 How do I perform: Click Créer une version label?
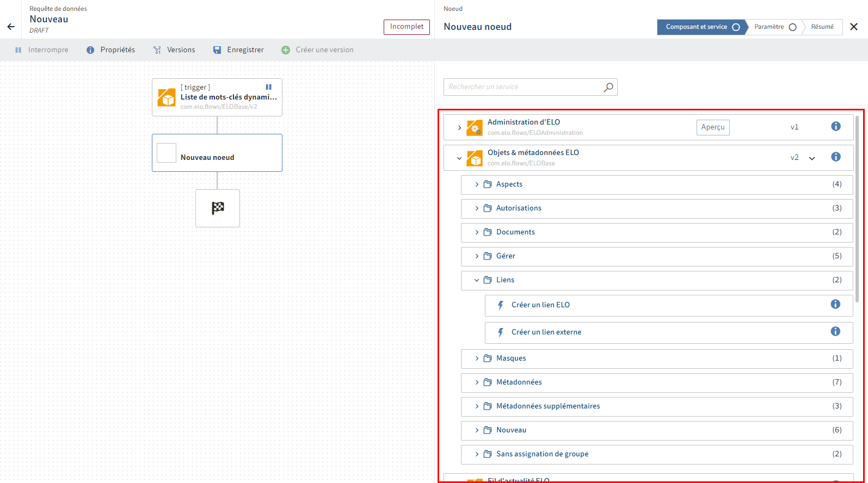tap(325, 50)
